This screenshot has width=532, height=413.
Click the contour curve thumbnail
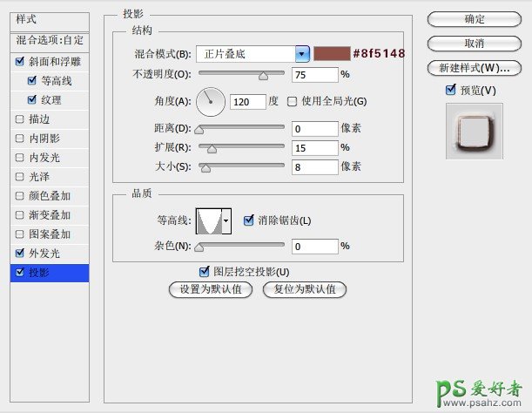209,221
